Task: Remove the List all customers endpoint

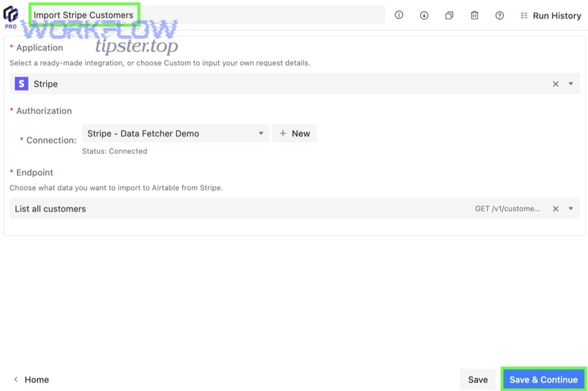Action: [555, 209]
